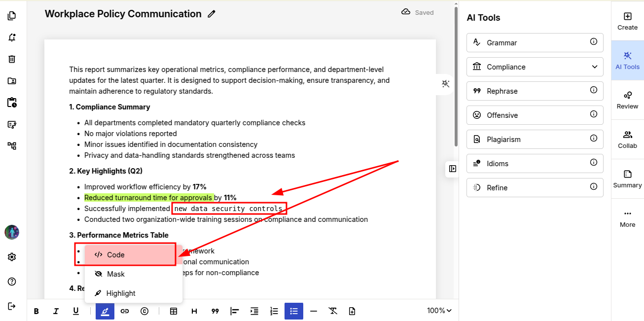This screenshot has width=644, height=321.
Task: Open the Collab panel icon
Action: pyautogui.click(x=627, y=139)
